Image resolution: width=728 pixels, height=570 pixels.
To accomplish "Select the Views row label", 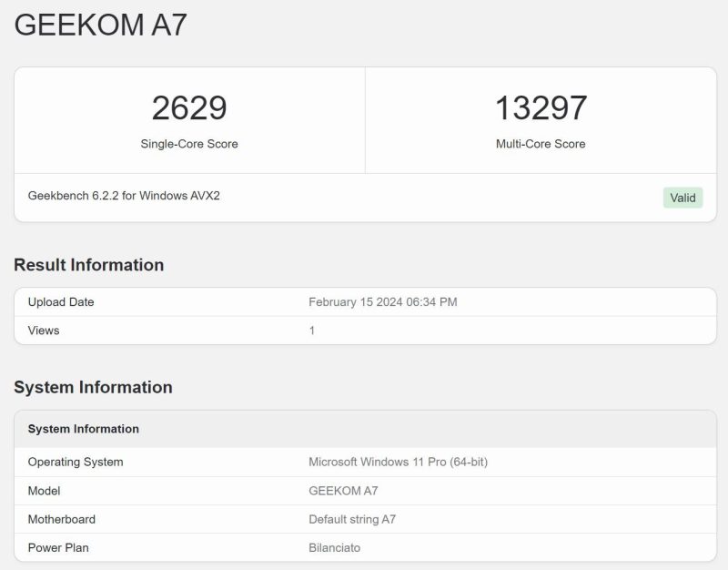I will pyautogui.click(x=44, y=331).
